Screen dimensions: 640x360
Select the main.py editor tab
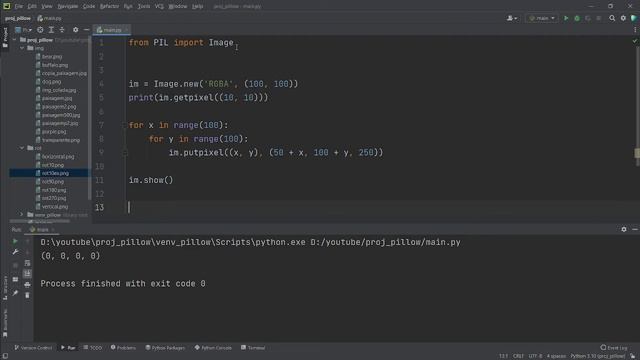tap(111, 30)
